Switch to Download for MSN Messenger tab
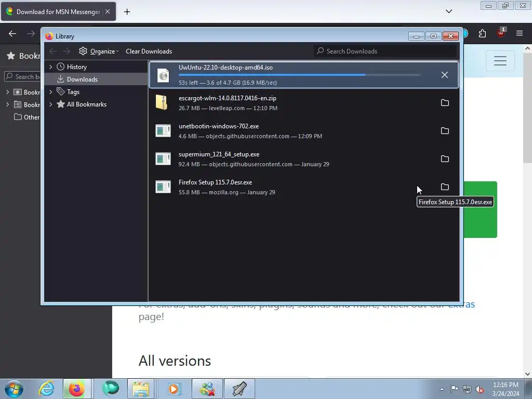Viewport: 532px width, 399px height. 58,11
